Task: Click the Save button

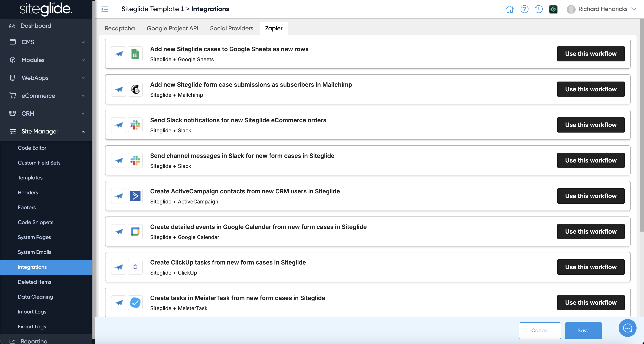Action: click(x=583, y=331)
